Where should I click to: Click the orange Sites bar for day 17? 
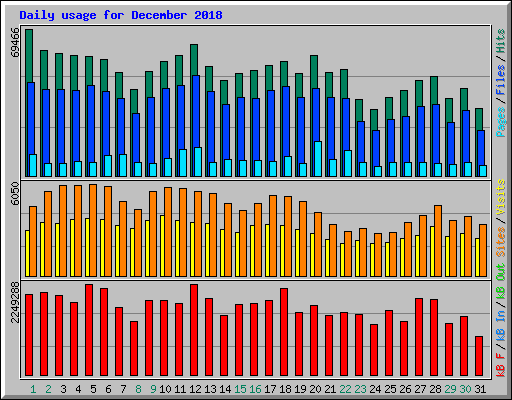coord(273,236)
